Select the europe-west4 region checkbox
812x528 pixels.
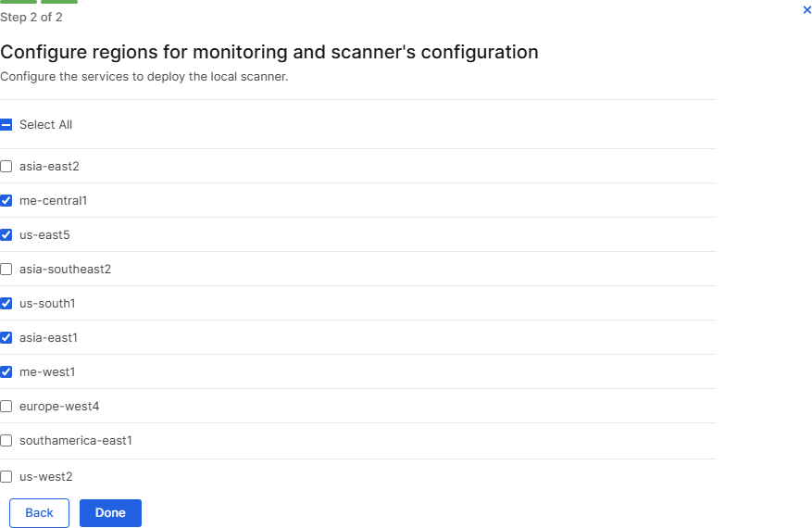(6, 407)
